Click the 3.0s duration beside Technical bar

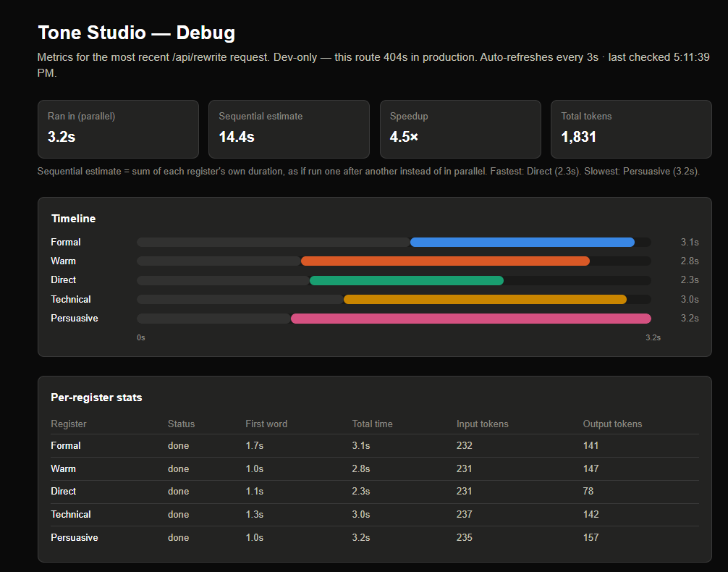tap(690, 299)
